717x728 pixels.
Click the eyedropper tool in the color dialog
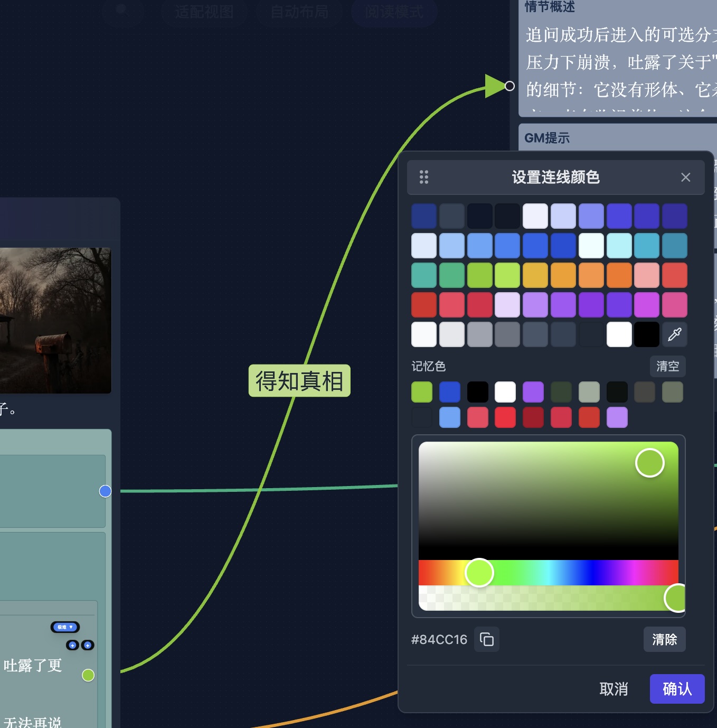pos(674,334)
